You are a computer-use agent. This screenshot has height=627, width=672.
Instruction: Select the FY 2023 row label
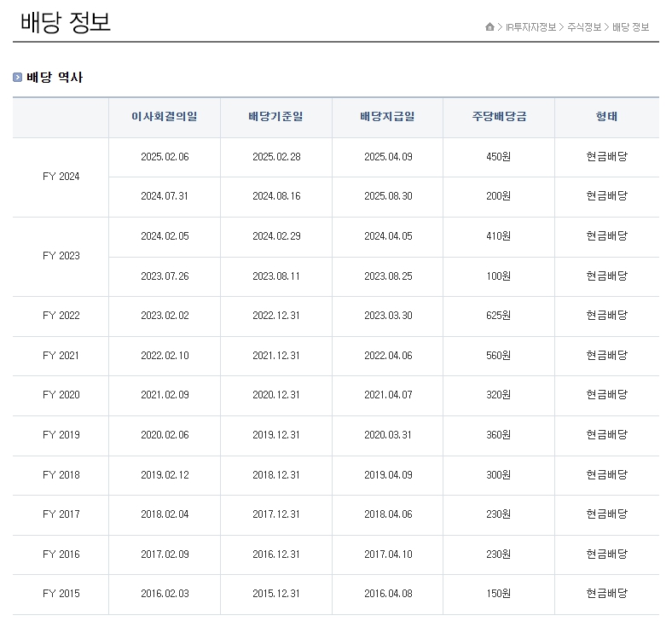click(61, 256)
